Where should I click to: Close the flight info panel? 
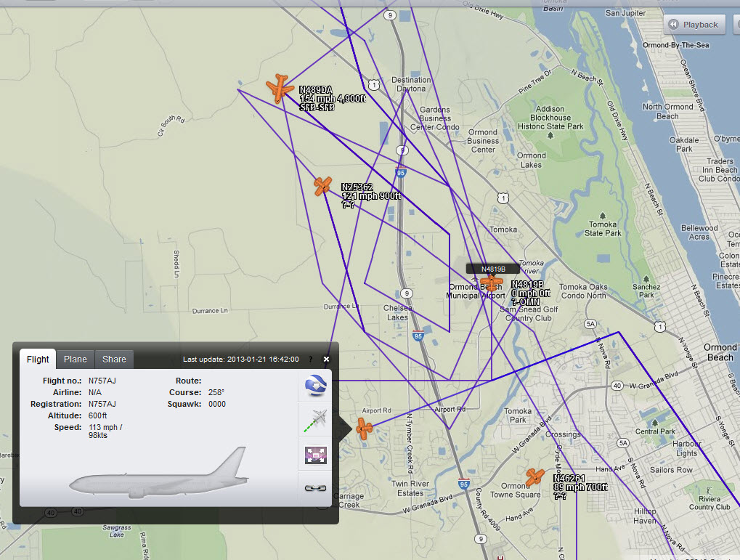(x=326, y=359)
